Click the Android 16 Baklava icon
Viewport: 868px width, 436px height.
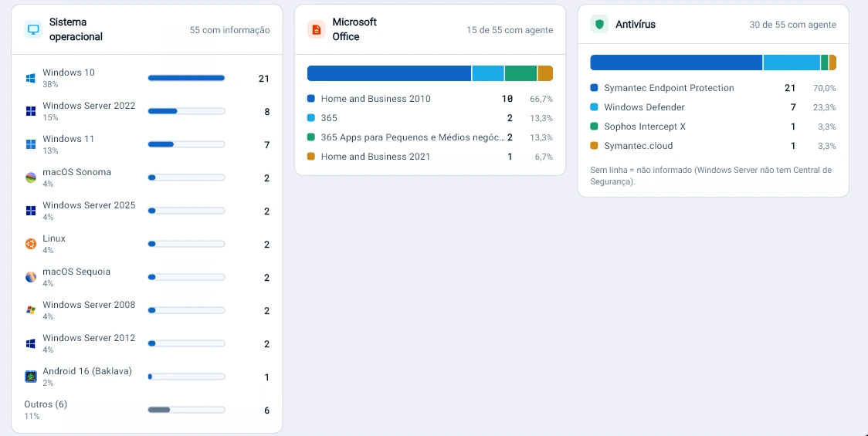point(31,377)
